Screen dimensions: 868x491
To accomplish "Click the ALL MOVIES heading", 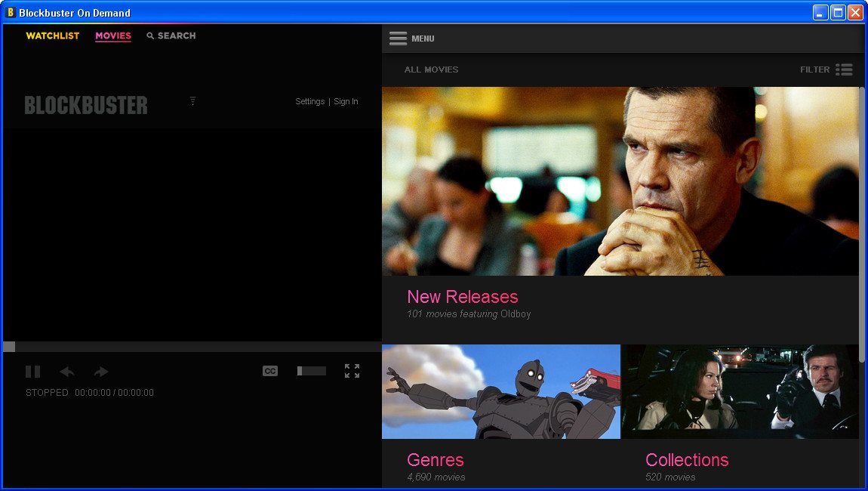I will tap(431, 69).
